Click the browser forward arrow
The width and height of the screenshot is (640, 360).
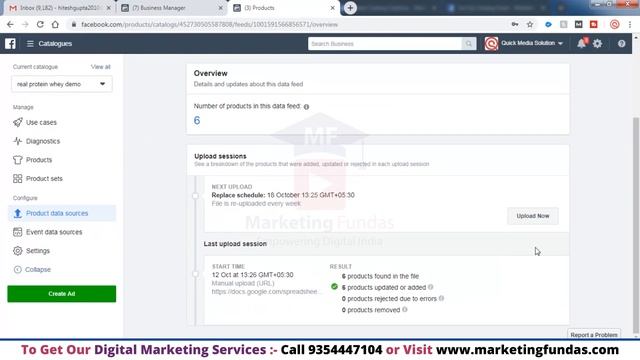(25, 24)
